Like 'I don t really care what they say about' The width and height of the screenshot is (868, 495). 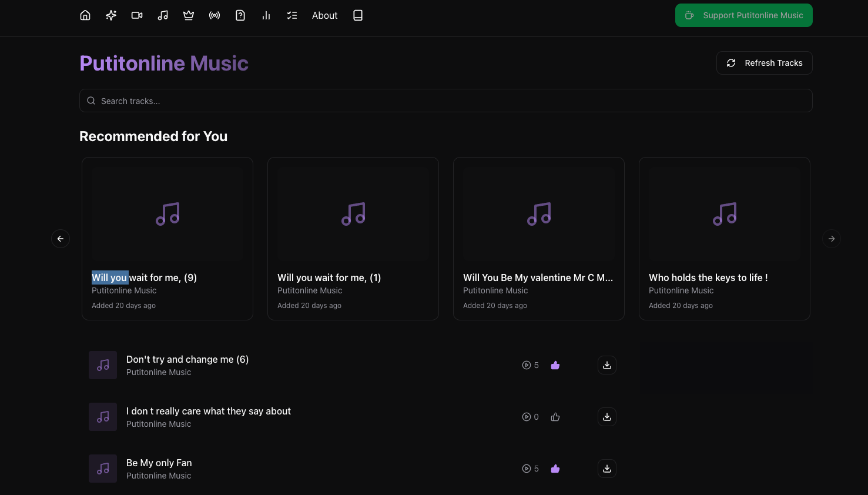point(555,417)
